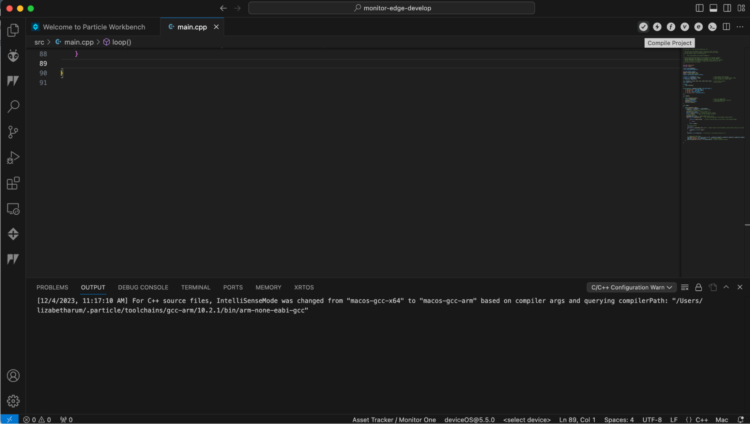Launch the Particle CLI terminal icon
750x424 pixels.
pos(713,27)
